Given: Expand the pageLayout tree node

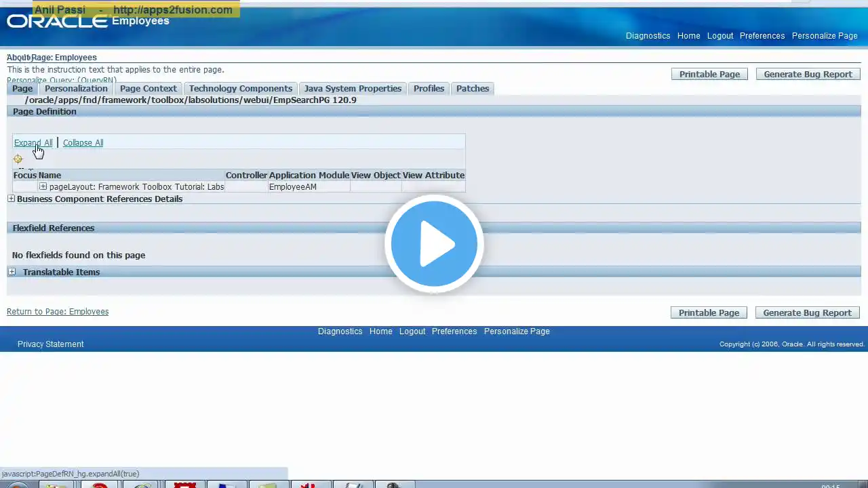Looking at the screenshot, I should click(x=43, y=186).
